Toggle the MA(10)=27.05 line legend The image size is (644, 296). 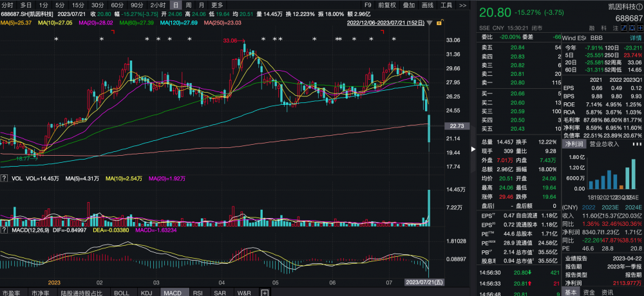(55, 23)
